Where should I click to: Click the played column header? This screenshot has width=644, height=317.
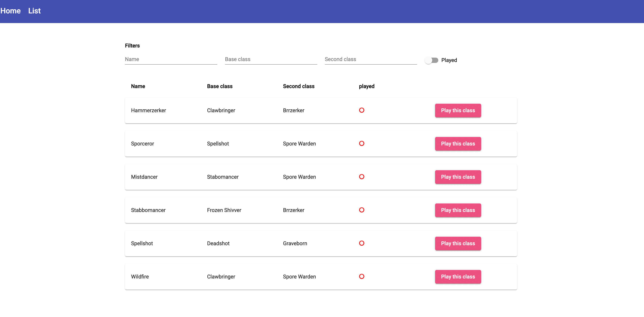coord(366,86)
